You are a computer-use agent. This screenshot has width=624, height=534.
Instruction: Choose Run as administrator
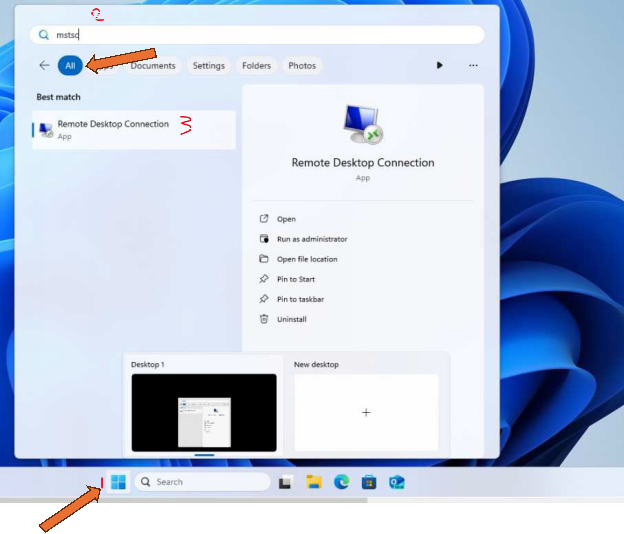312,239
